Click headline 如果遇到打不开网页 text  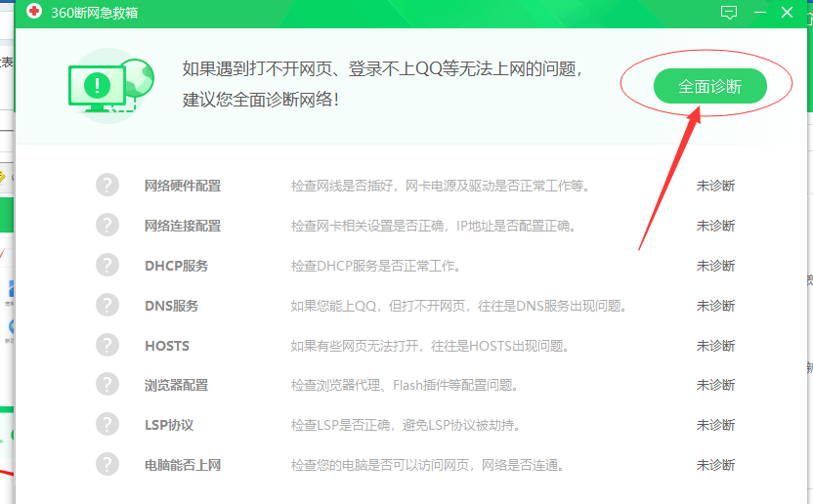(x=383, y=68)
